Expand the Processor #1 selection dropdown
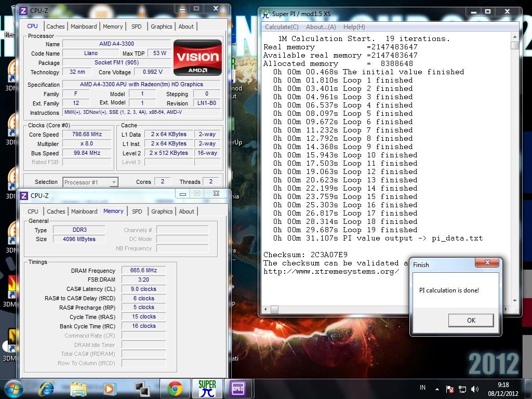 click(114, 182)
